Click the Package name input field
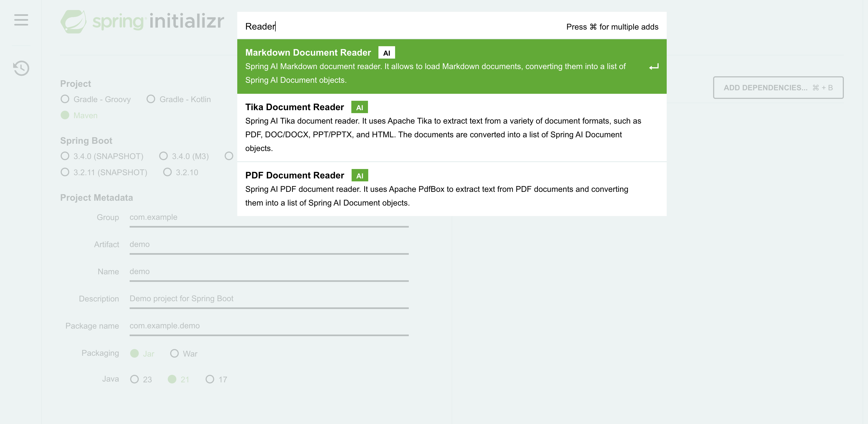Screen dimensions: 868x424 click(x=269, y=326)
